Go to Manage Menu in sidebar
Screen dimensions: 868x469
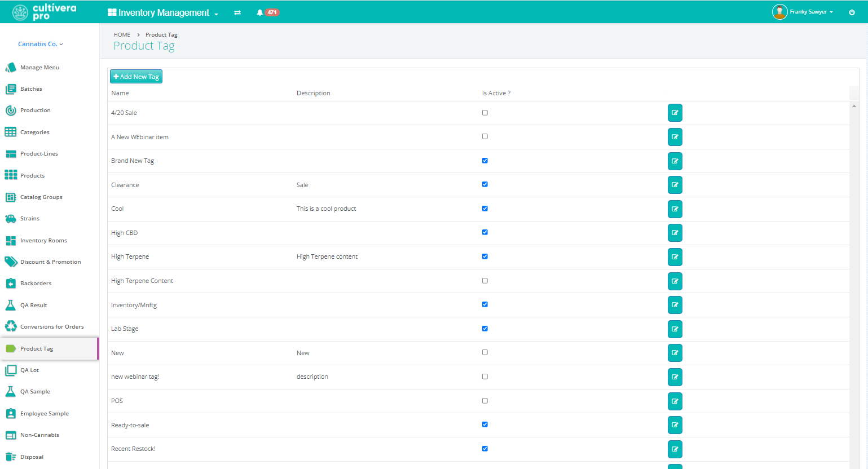[x=39, y=68]
